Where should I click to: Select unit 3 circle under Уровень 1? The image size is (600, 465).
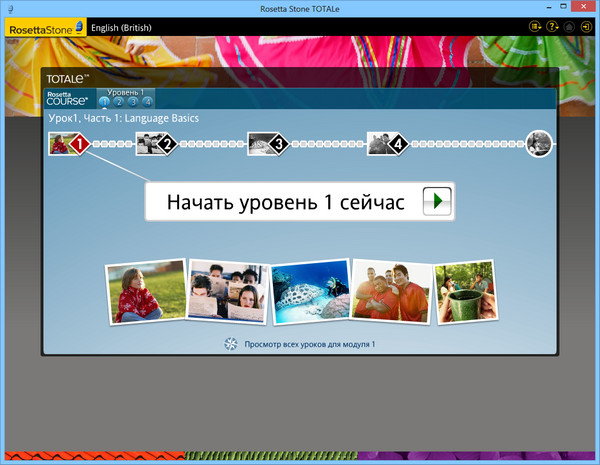point(132,101)
